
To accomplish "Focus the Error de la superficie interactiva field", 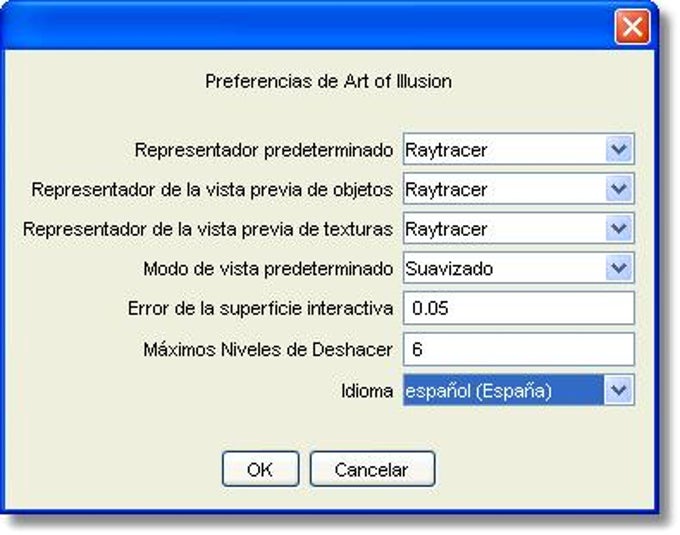I will pyautogui.click(x=519, y=308).
